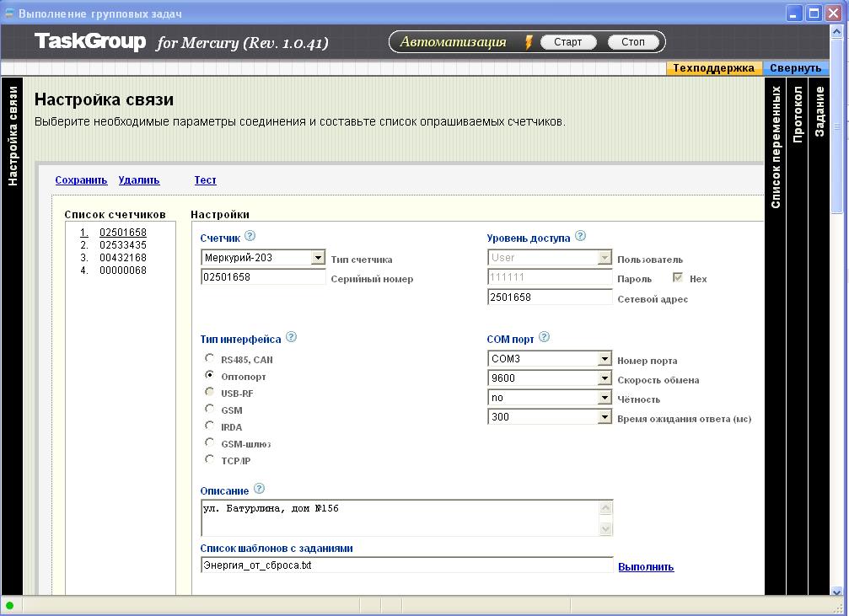Select the GSM-шлюз interface radio button
Screen dimensions: 849x616
210,442
